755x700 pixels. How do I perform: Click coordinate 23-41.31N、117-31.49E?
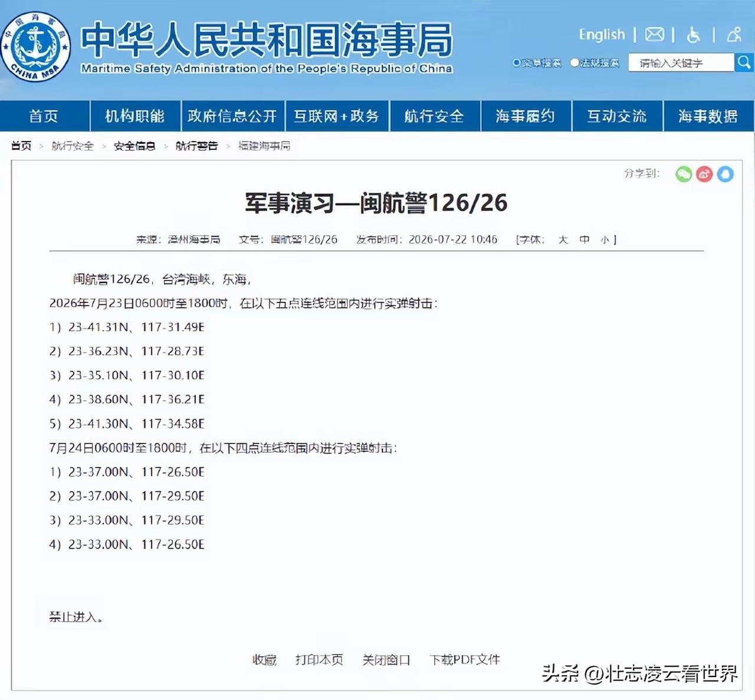pyautogui.click(x=136, y=327)
